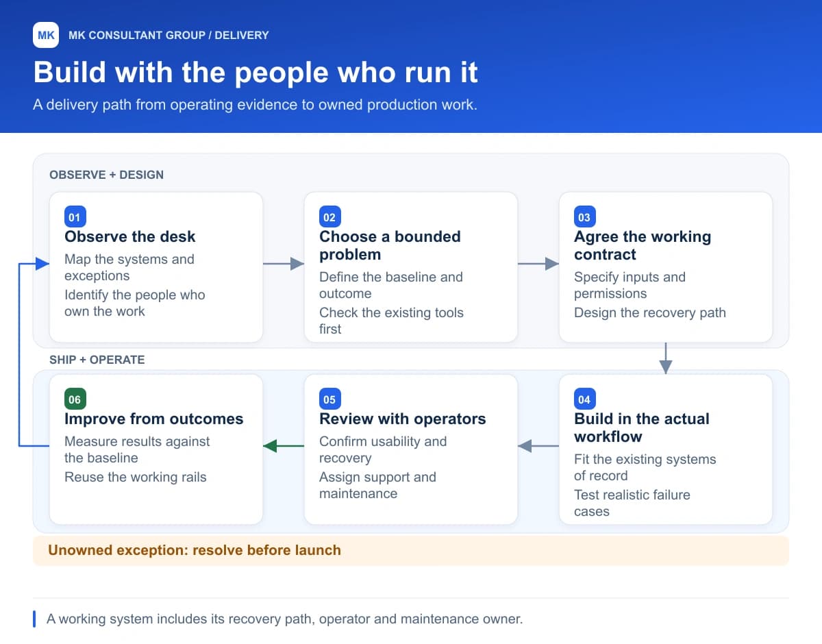The height and width of the screenshot is (644, 822).
Task: Select 'MK CONSULTANT GROUP / DELIVERY' header text
Action: click(169, 35)
